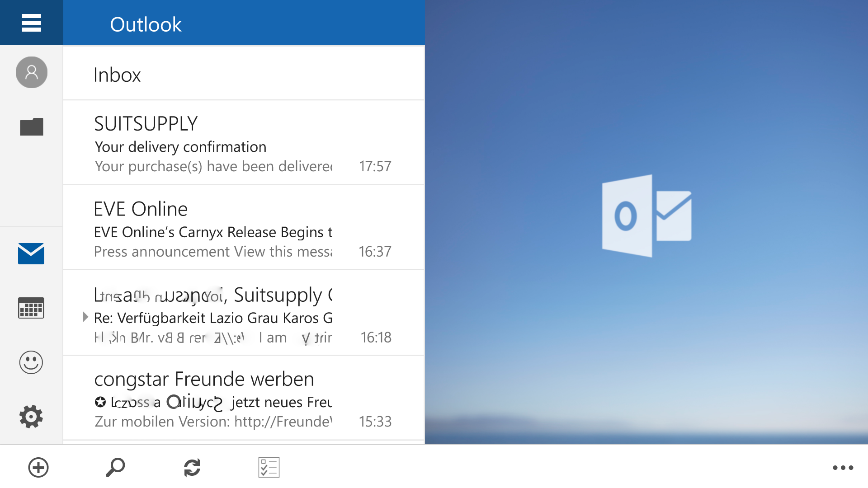The image size is (868, 488).
Task: Click the Search magnifier icon
Action: pos(115,467)
